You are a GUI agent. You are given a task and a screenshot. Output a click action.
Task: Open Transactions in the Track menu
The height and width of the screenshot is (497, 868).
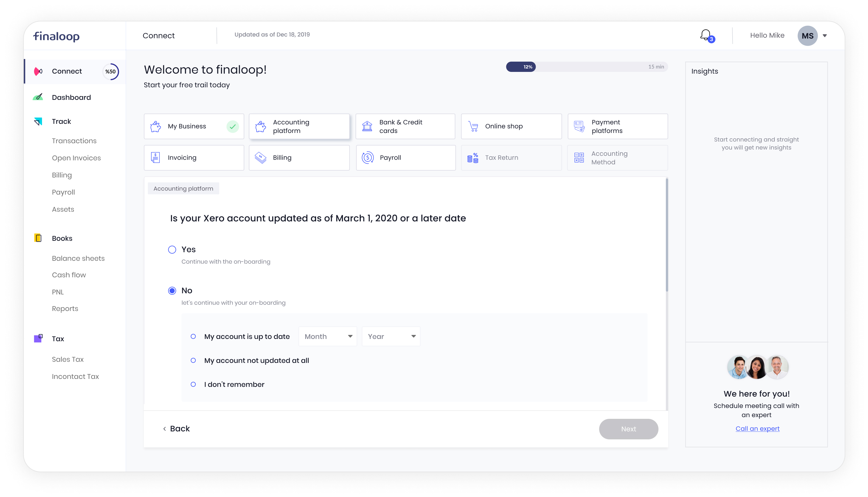coord(74,141)
